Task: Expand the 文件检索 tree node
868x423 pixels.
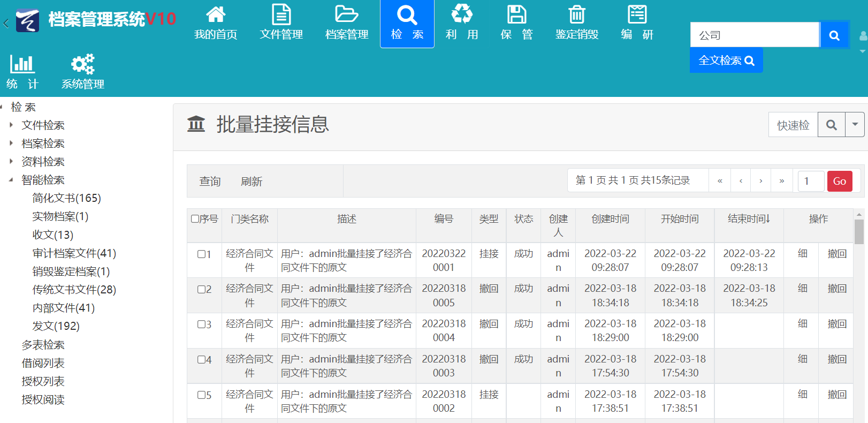Action: pyautogui.click(x=11, y=125)
